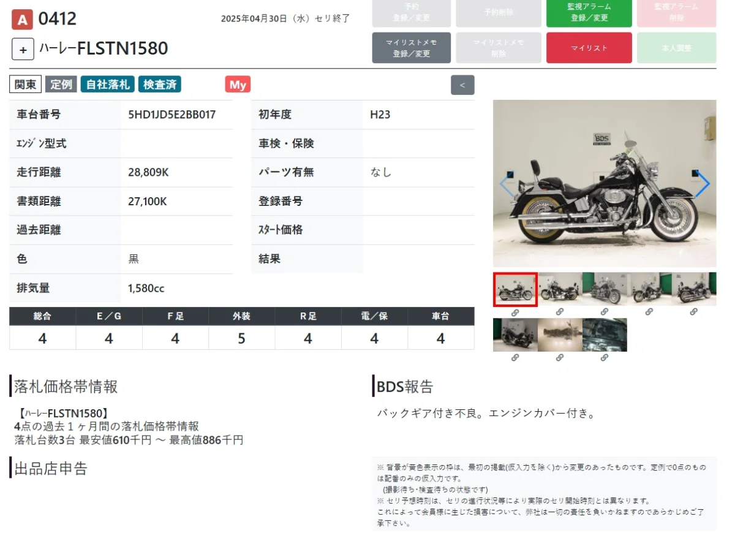Click link icon under second thumbnail
This screenshot has width=735, height=560.
560,312
